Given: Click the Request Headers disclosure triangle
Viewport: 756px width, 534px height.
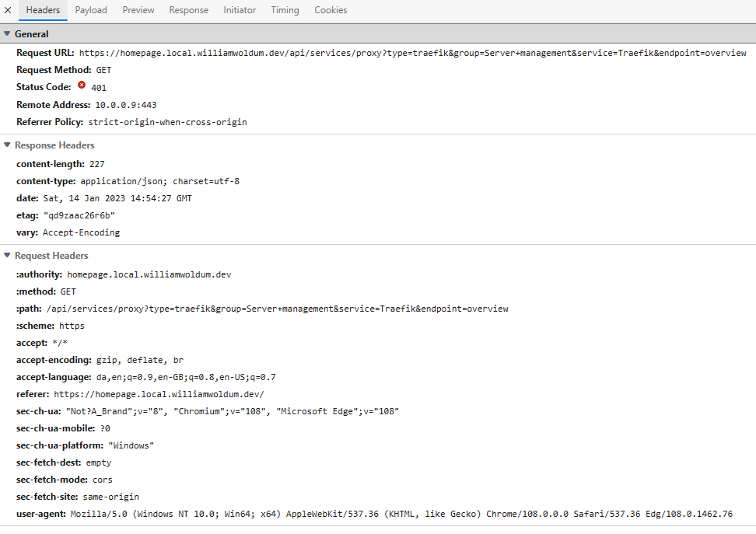Looking at the screenshot, I should (x=7, y=255).
